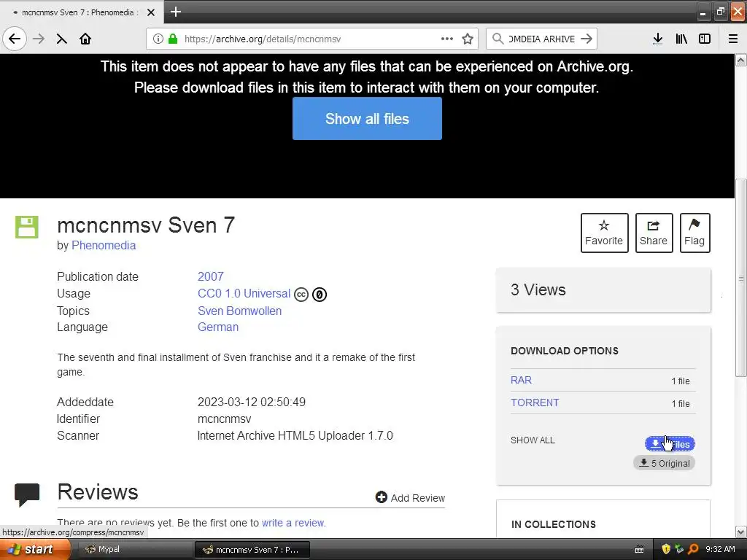Click the security shield tray icon
The image size is (747, 560).
666,549
